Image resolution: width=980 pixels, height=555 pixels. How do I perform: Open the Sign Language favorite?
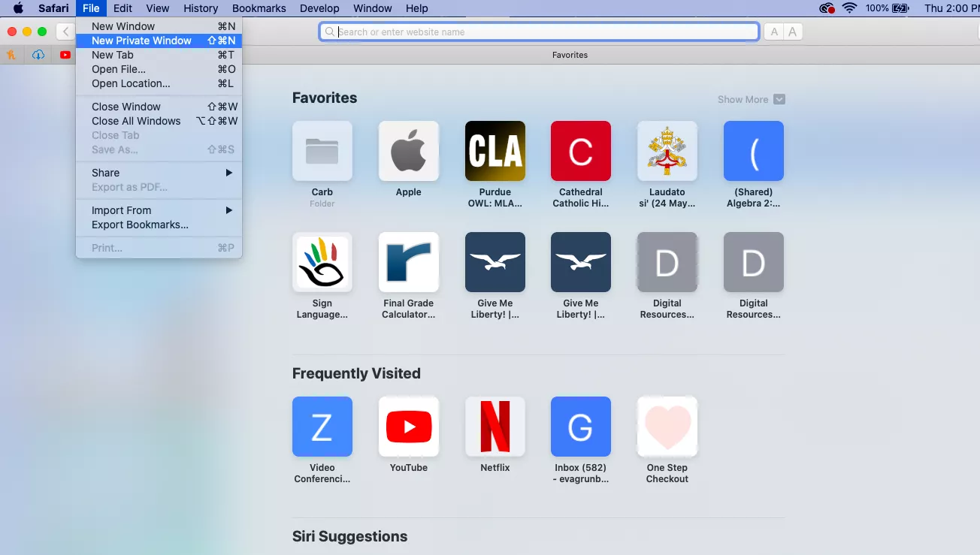point(322,262)
